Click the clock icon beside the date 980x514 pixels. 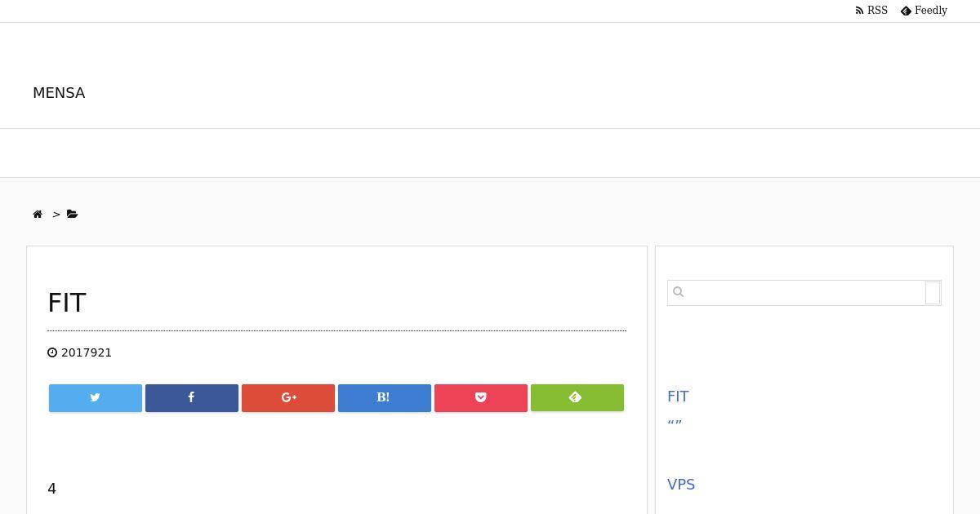click(x=52, y=352)
